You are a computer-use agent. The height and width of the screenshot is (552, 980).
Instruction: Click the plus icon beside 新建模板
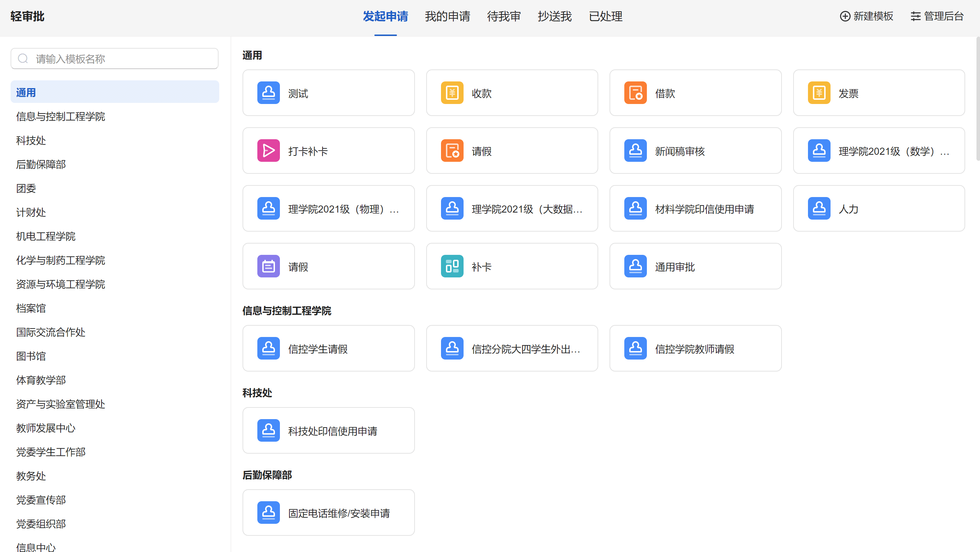(845, 16)
